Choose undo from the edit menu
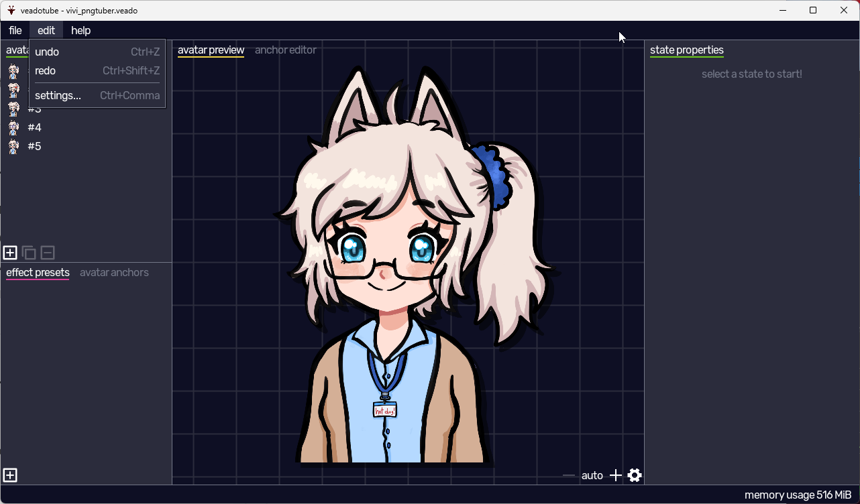Viewport: 860px width, 504px height. point(47,52)
